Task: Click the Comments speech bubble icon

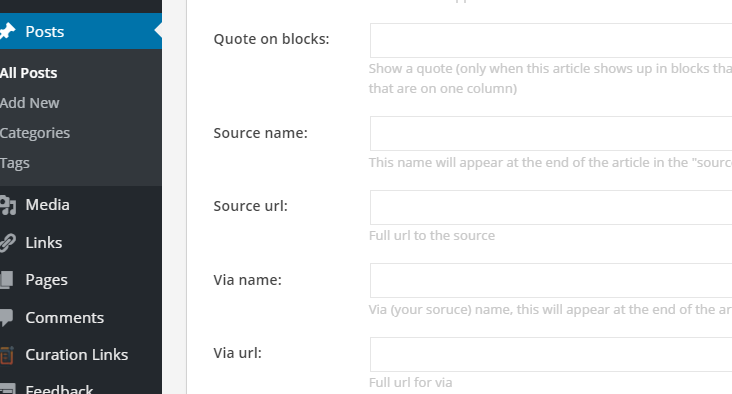Action: click(7, 317)
